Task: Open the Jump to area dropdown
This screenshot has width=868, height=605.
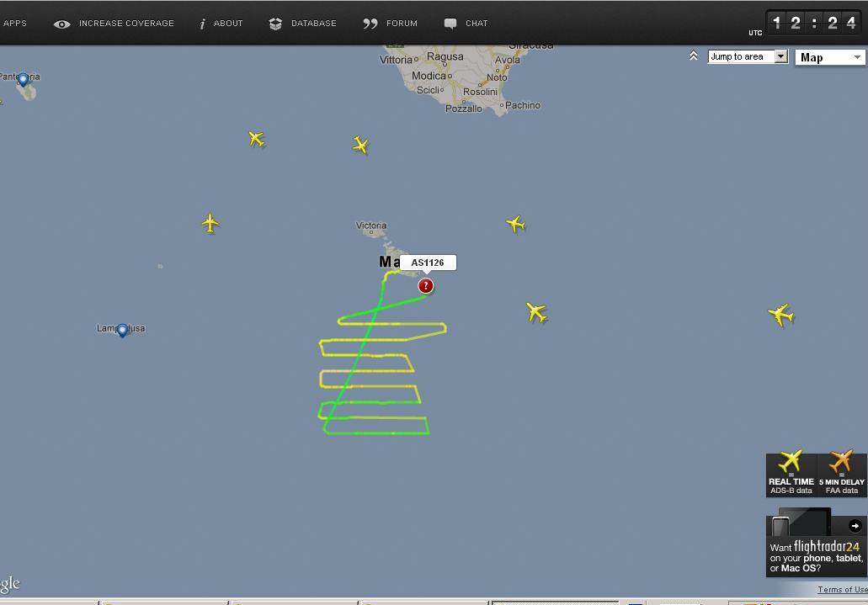Action: pos(748,56)
